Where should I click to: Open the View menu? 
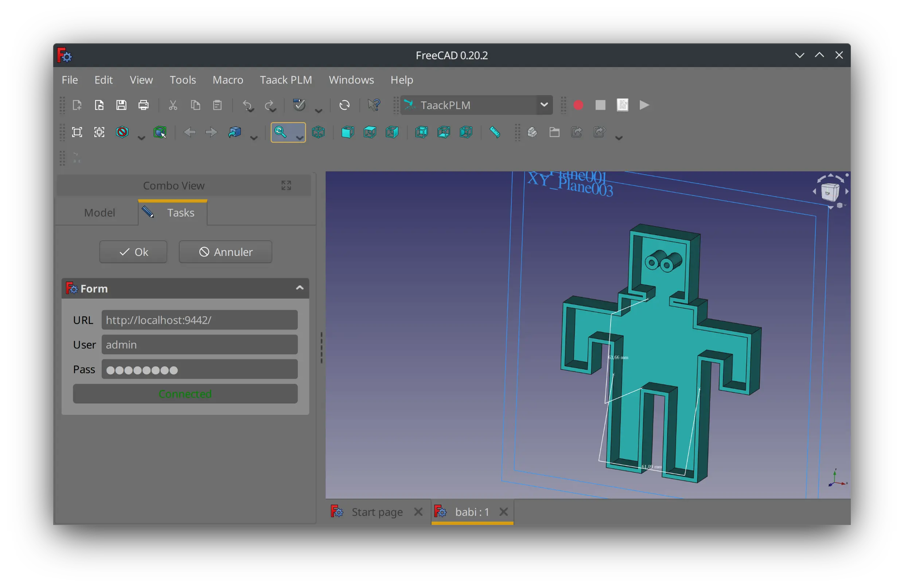click(x=141, y=80)
